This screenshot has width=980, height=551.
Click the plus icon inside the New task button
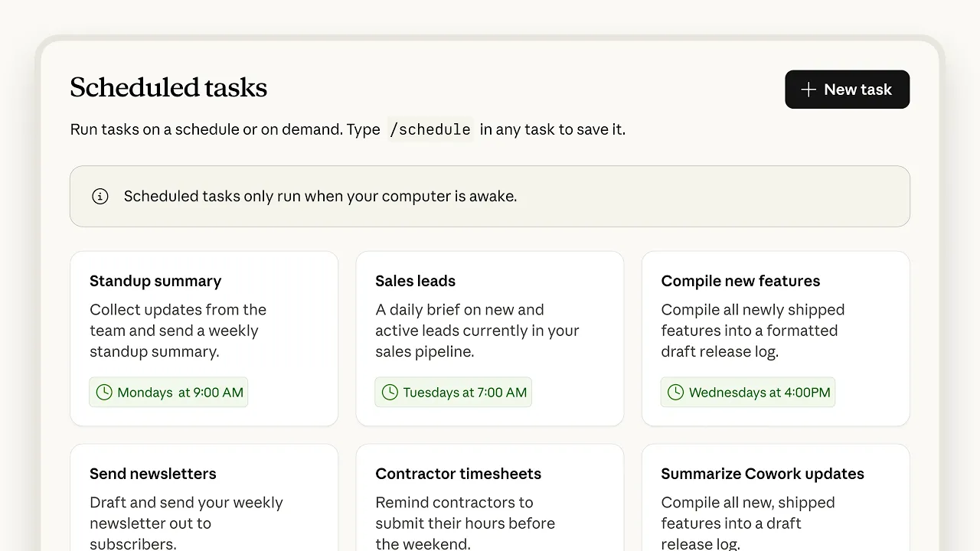pyautogui.click(x=808, y=90)
